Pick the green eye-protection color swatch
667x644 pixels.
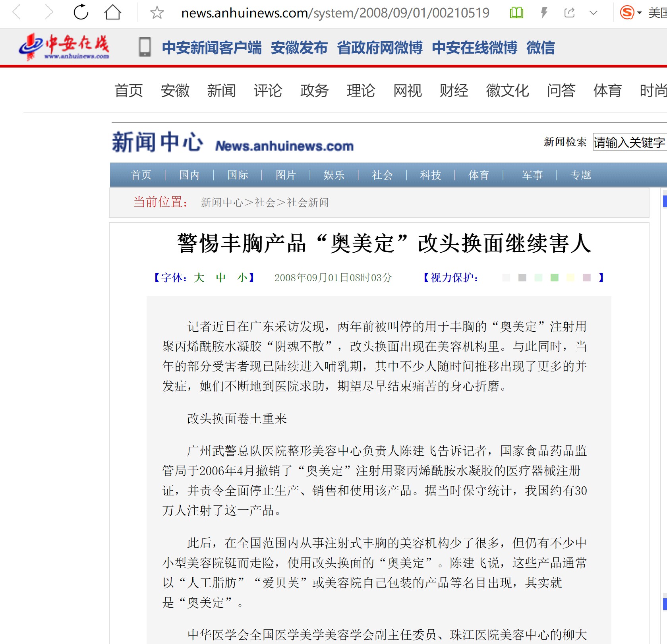point(555,278)
